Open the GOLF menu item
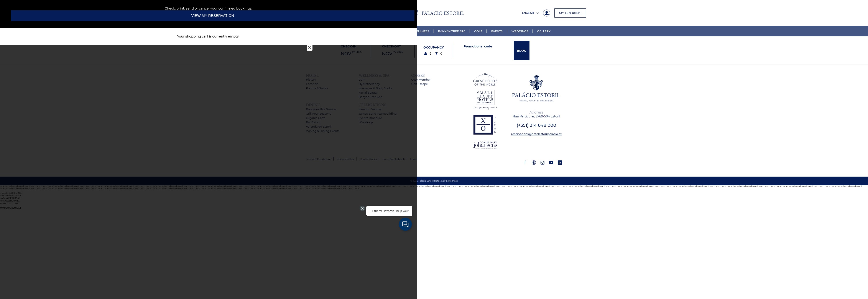 [x=478, y=31]
